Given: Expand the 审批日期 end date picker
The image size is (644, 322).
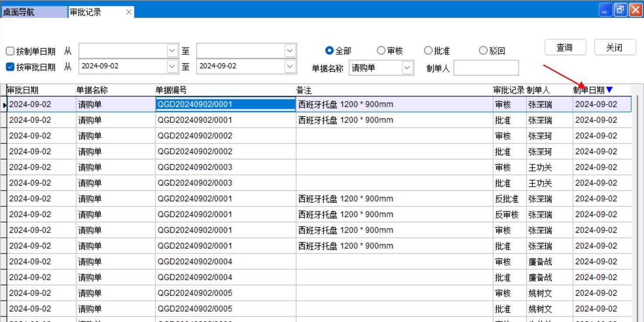Looking at the screenshot, I should point(290,66).
